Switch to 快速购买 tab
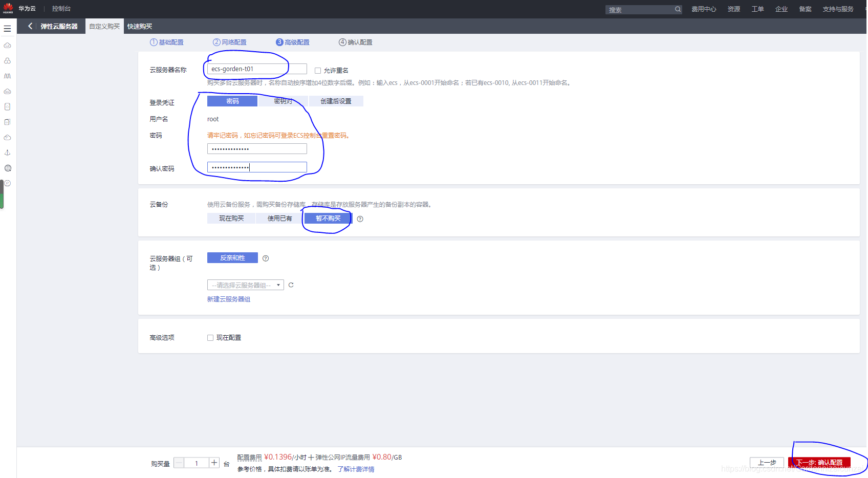The image size is (868, 478). tap(140, 26)
